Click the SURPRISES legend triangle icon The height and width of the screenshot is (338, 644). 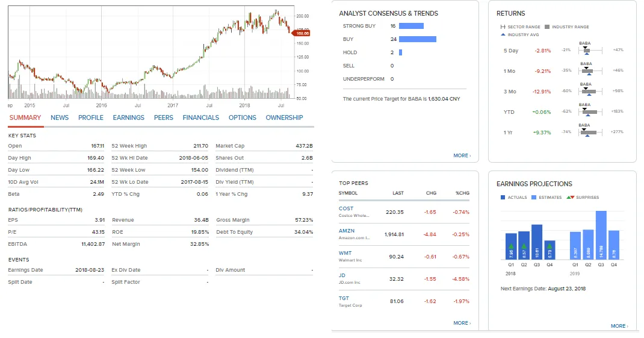tap(570, 198)
